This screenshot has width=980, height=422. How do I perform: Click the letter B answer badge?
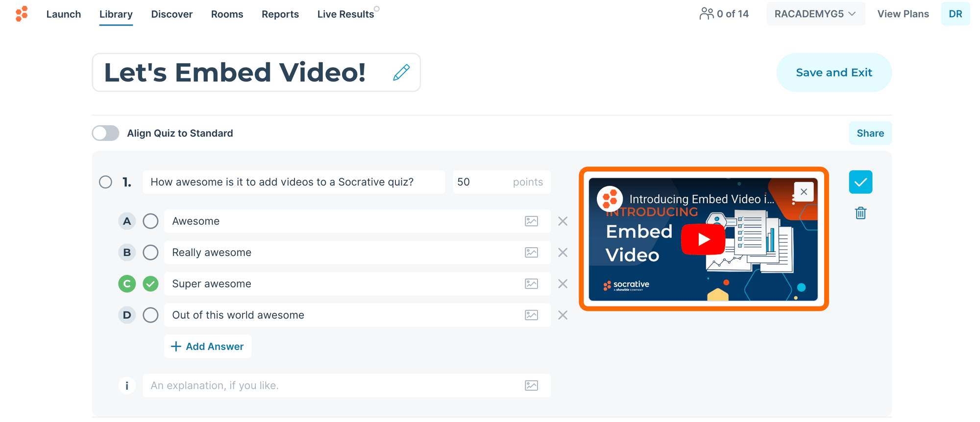tap(127, 253)
